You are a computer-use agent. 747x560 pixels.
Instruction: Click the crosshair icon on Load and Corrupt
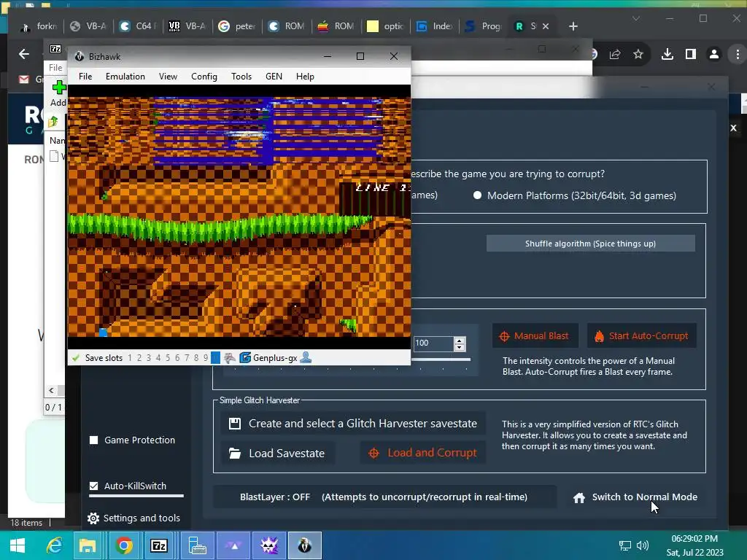pyautogui.click(x=374, y=454)
